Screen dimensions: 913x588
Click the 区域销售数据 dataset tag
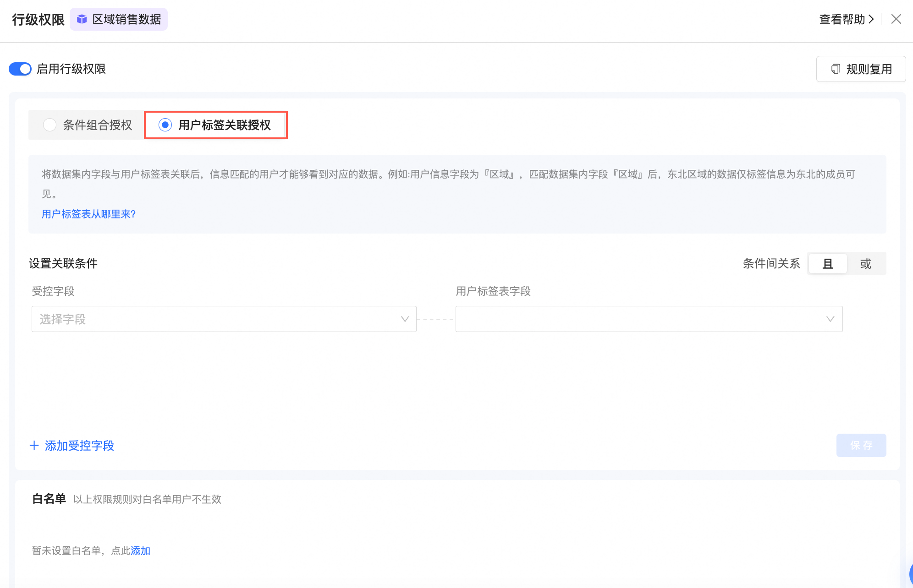126,19
